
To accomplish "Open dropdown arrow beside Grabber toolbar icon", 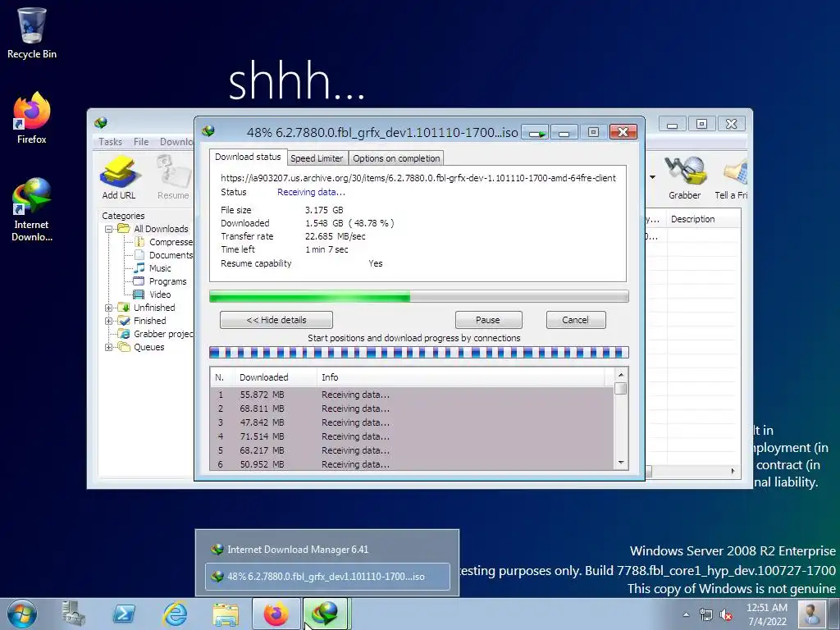I will point(652,177).
